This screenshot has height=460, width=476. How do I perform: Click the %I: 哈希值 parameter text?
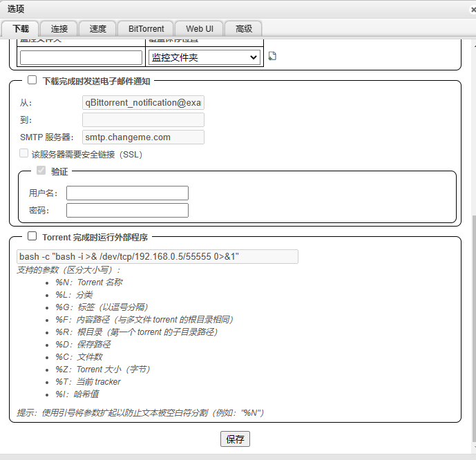pyautogui.click(x=77, y=394)
